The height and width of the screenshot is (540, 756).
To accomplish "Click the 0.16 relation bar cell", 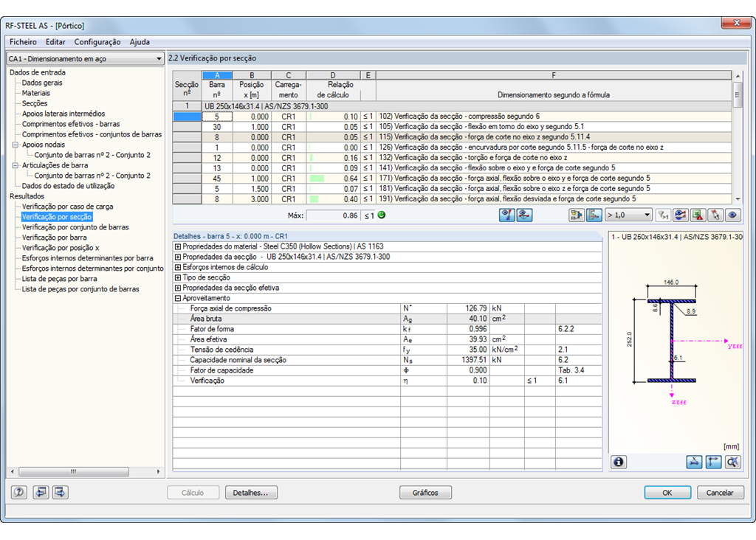I will coord(333,158).
